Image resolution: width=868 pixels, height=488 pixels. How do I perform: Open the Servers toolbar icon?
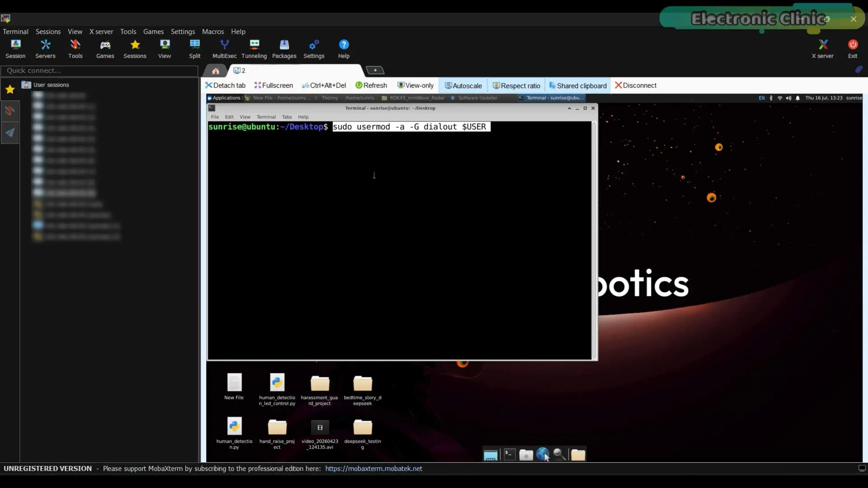click(45, 49)
